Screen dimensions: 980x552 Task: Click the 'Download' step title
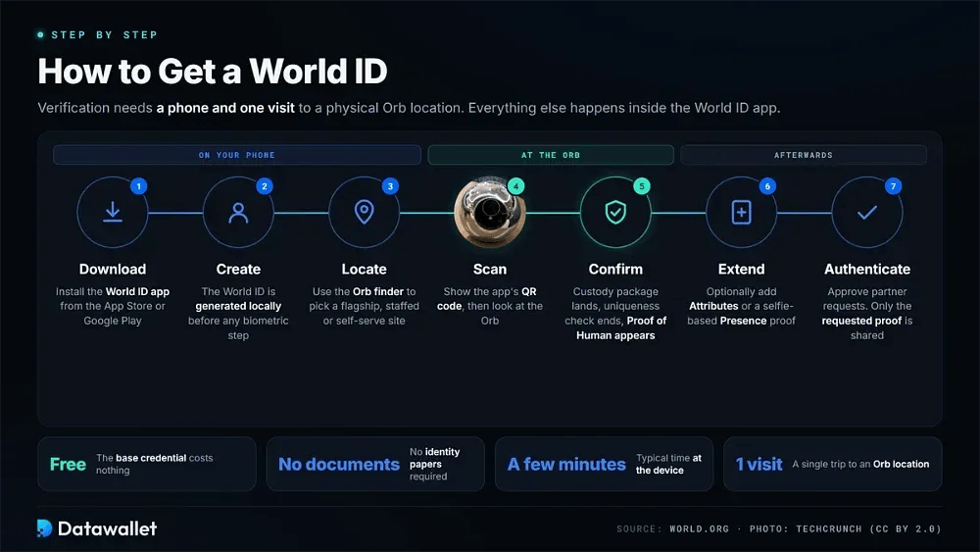tap(113, 269)
